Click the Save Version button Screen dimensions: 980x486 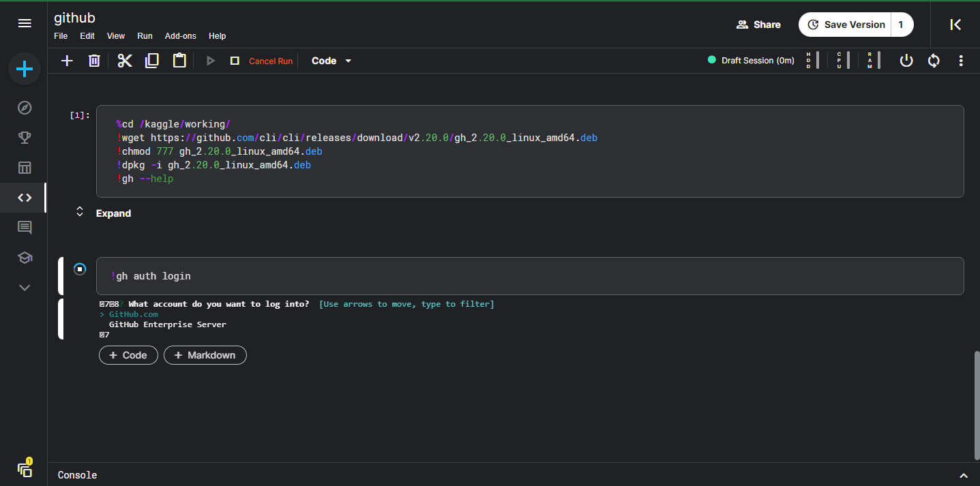coord(846,25)
